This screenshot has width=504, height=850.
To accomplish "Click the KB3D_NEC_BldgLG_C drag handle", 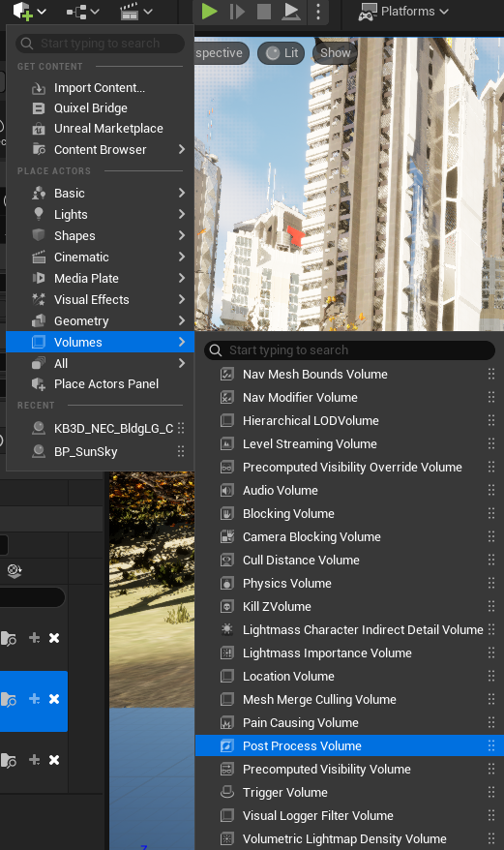I will 181,428.
